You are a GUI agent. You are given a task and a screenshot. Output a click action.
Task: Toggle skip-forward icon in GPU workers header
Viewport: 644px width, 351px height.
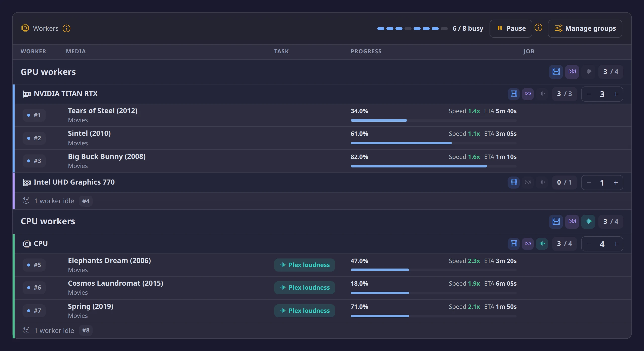click(x=572, y=72)
